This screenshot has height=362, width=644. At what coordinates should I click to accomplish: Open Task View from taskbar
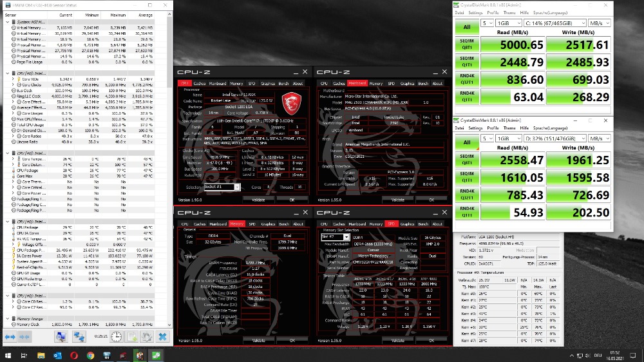coord(24,356)
